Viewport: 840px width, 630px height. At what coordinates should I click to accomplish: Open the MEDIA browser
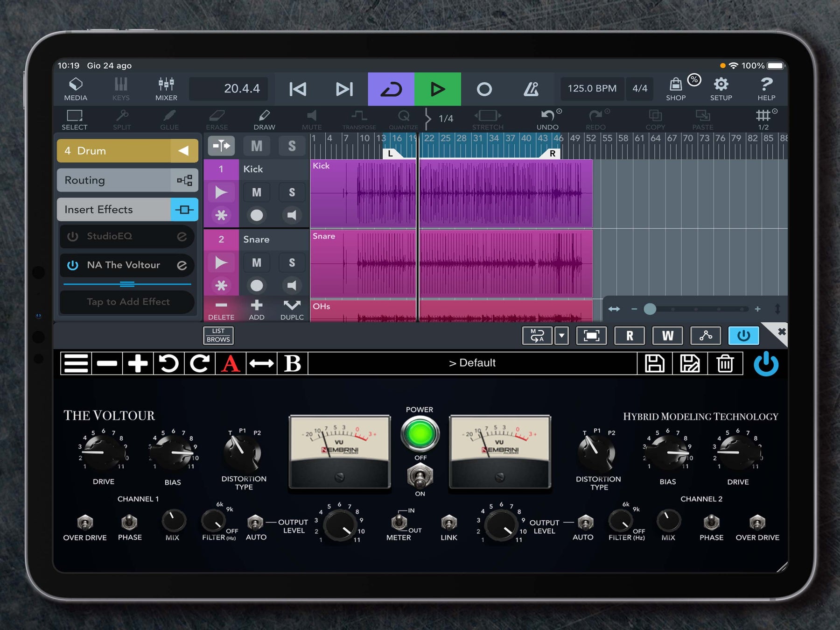point(76,89)
